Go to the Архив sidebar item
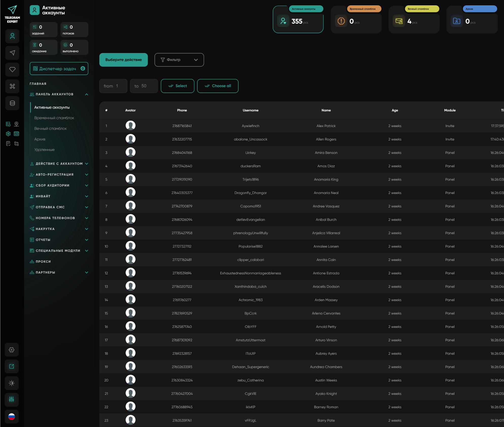Viewport: 504px width, 427px height. 40,139
